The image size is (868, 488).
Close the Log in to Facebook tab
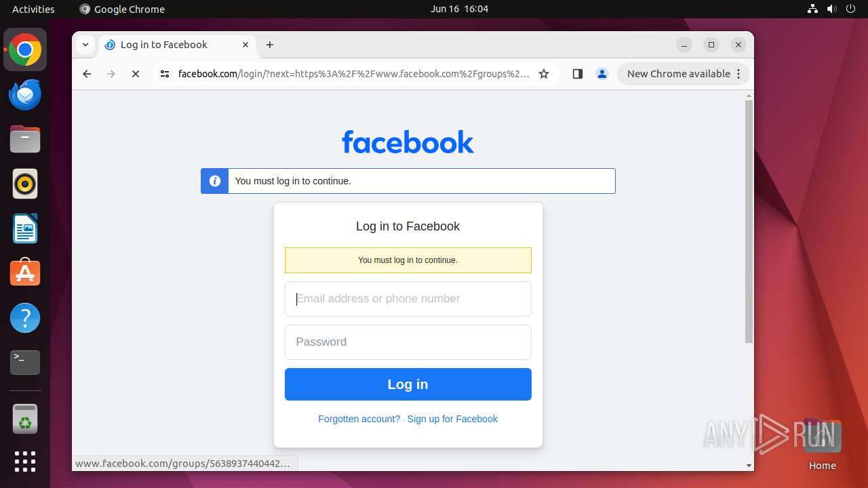tap(245, 45)
